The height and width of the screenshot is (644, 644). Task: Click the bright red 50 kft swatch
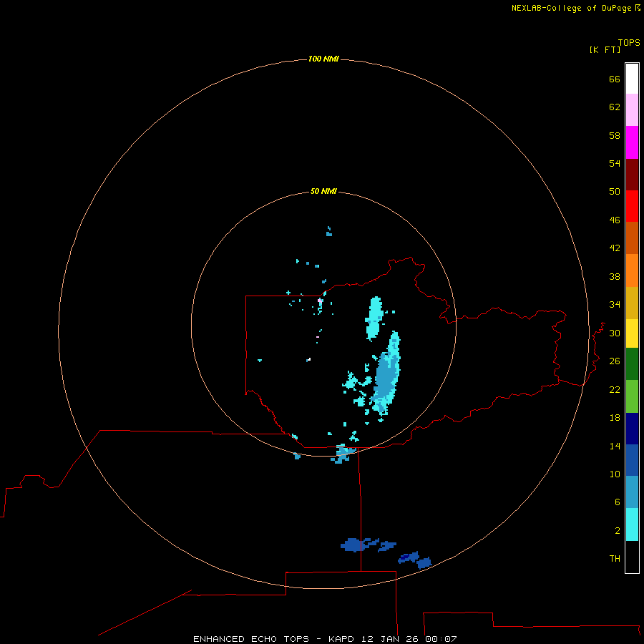pos(632,206)
